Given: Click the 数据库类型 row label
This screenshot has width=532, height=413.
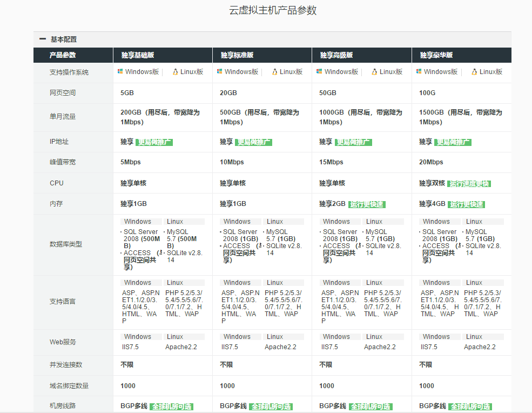Looking at the screenshot, I should point(66,244).
